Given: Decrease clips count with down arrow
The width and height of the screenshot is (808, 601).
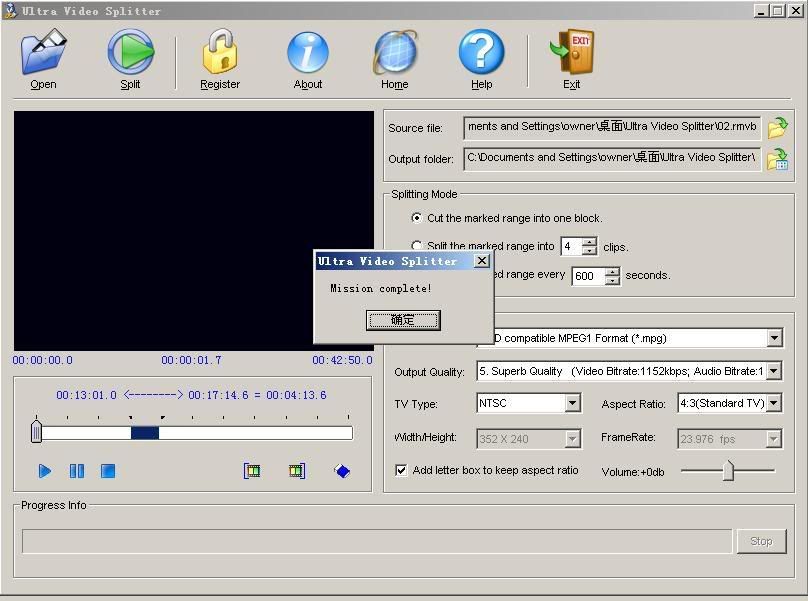Looking at the screenshot, I should (x=589, y=251).
